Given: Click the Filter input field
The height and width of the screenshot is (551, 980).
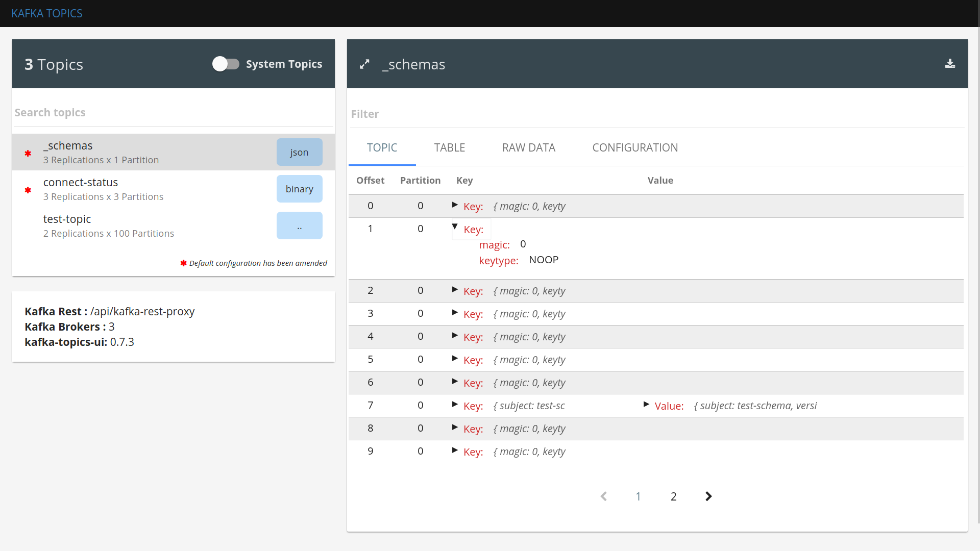Looking at the screenshot, I should pyautogui.click(x=657, y=114).
